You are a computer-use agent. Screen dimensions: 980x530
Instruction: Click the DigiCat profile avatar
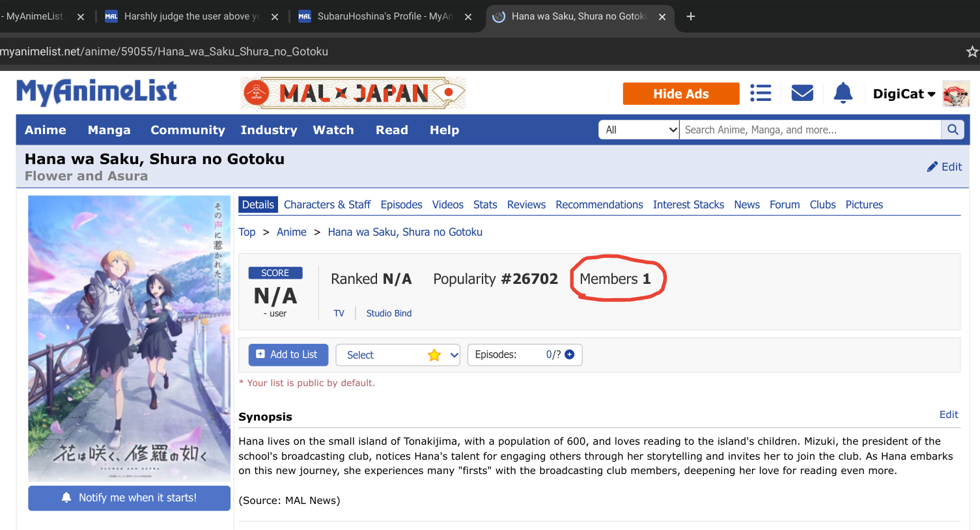tap(955, 94)
